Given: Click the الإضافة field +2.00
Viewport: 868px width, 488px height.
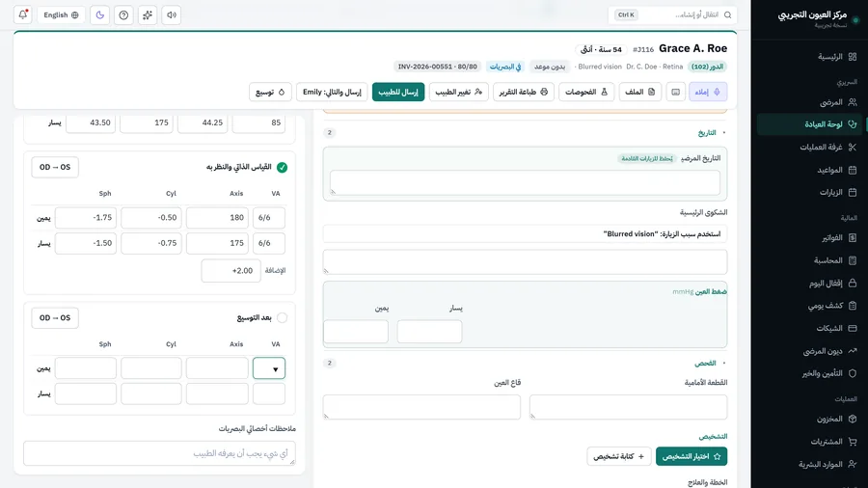Looking at the screenshot, I should tap(231, 271).
